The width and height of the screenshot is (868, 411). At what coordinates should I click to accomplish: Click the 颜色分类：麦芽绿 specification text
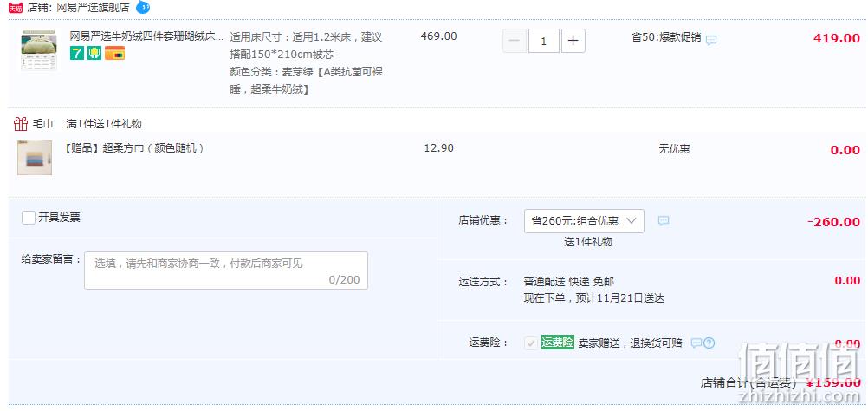tap(306, 81)
